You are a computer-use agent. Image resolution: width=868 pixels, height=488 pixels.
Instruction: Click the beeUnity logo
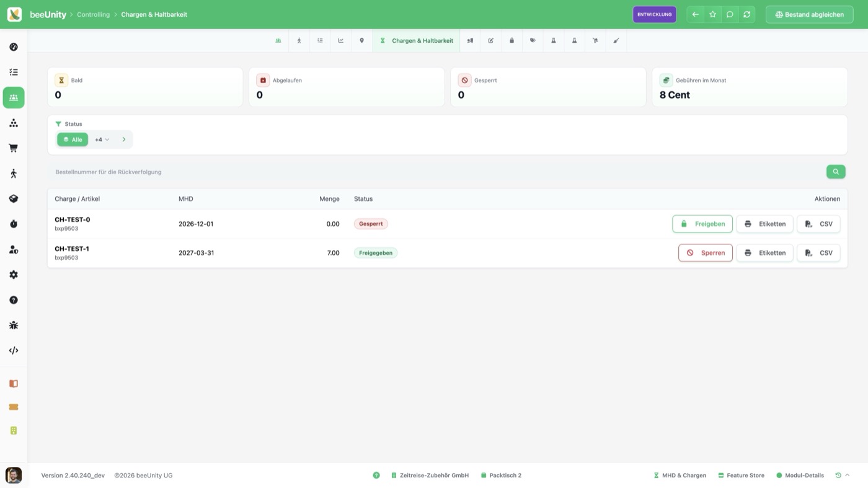coord(14,14)
